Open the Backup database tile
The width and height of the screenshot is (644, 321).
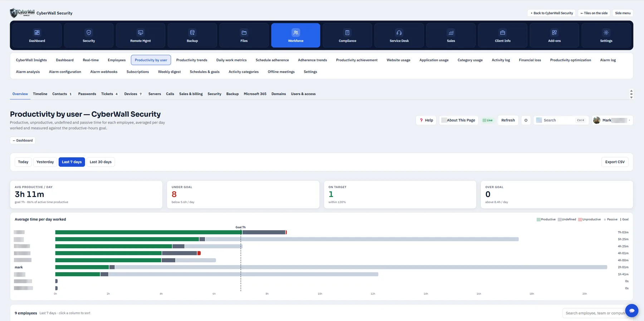192,35
